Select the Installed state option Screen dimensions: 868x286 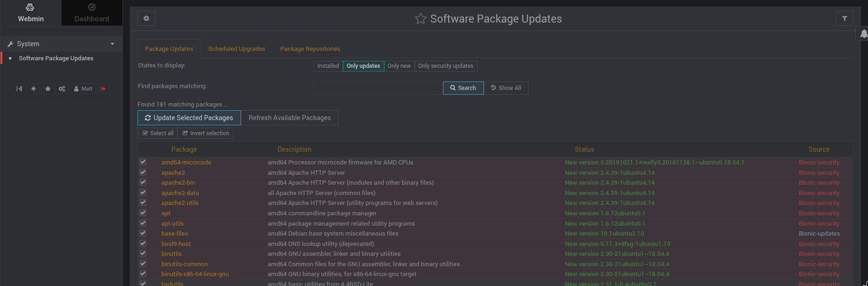click(328, 66)
